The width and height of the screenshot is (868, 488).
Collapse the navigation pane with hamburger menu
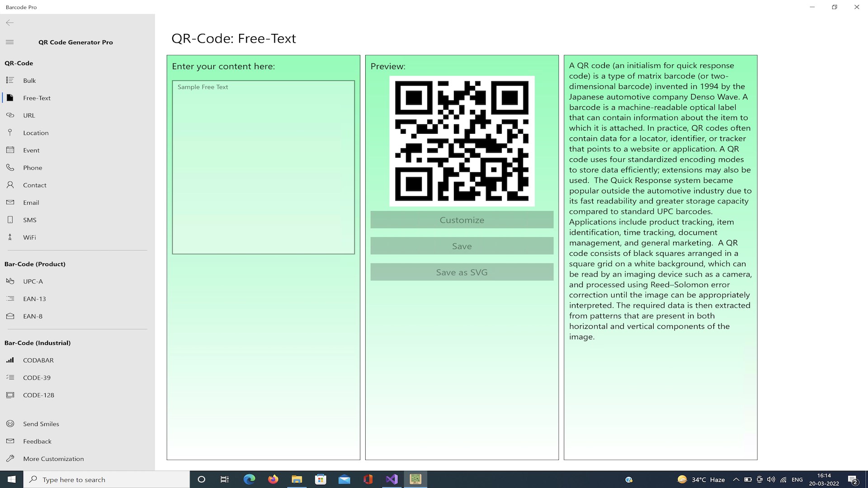click(9, 42)
